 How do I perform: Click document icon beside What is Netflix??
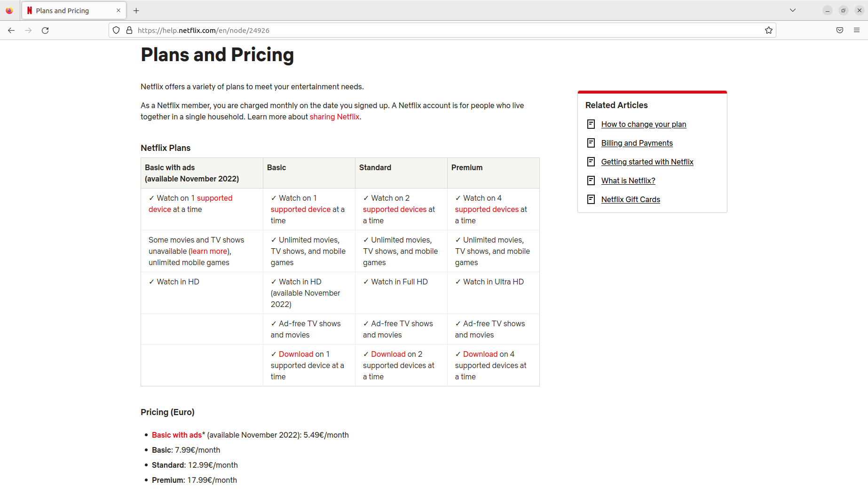[x=591, y=181]
